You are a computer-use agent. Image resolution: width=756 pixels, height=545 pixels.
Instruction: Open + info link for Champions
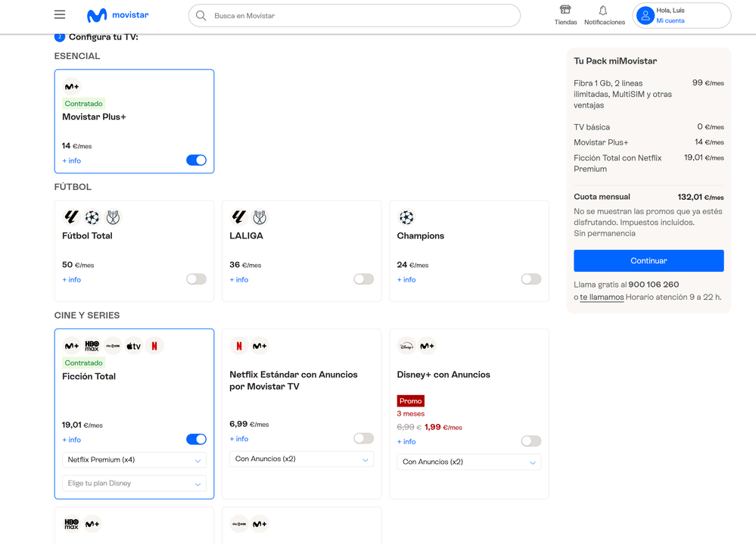pyautogui.click(x=406, y=280)
